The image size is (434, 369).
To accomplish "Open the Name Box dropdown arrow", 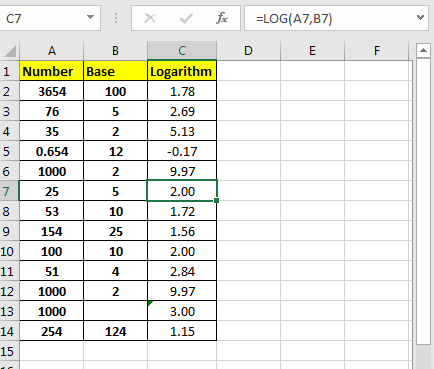I will pos(90,17).
